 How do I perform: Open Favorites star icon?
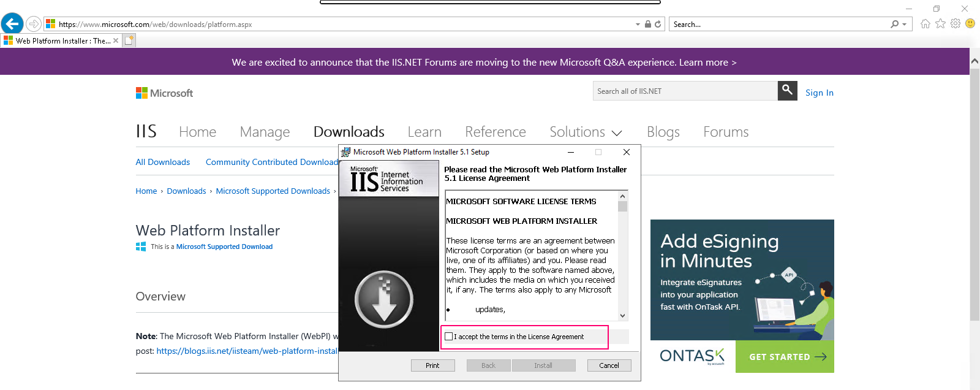[940, 23]
